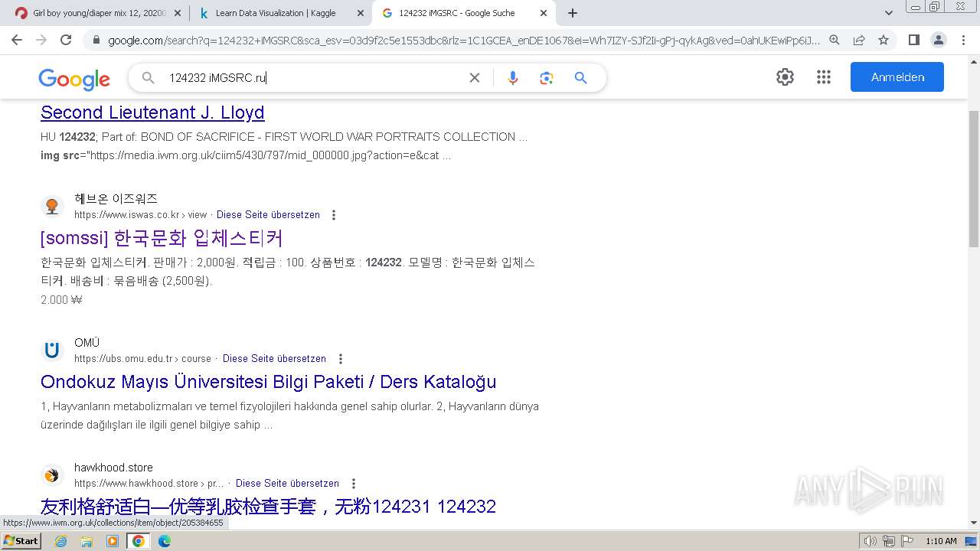This screenshot has width=980, height=551.
Task: Open the Chrome side panel
Action: point(913,40)
